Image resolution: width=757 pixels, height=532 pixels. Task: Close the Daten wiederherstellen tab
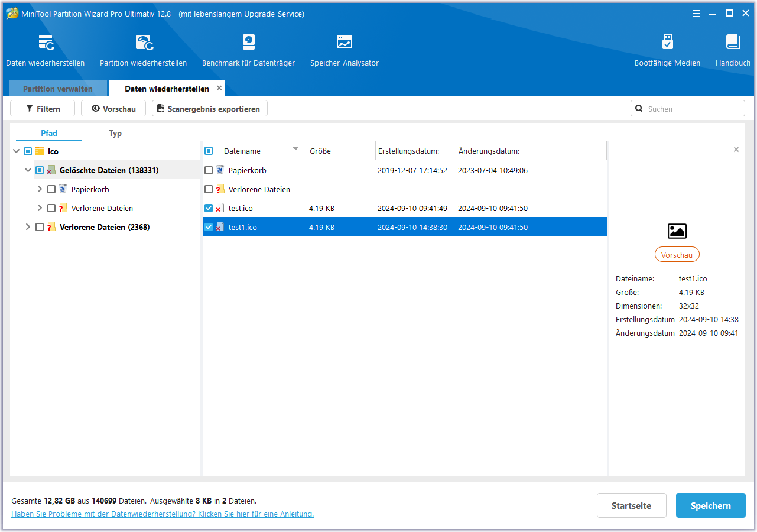(219, 88)
